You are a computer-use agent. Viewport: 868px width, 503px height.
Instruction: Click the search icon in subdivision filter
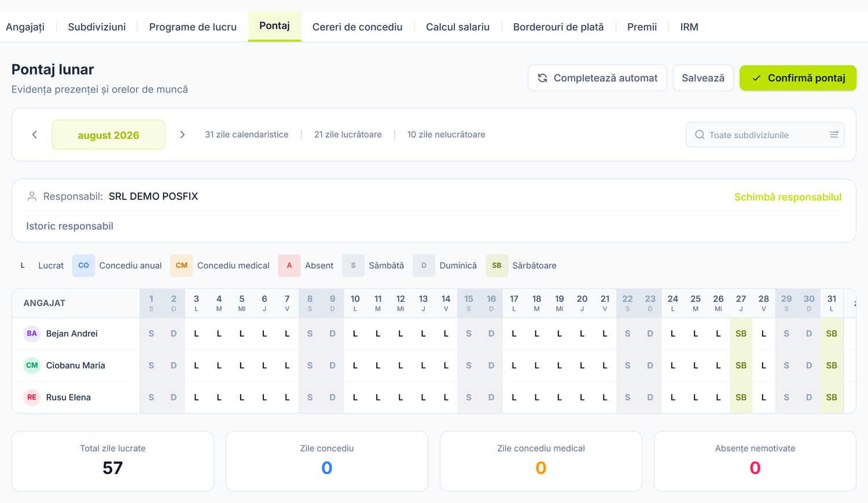click(700, 135)
